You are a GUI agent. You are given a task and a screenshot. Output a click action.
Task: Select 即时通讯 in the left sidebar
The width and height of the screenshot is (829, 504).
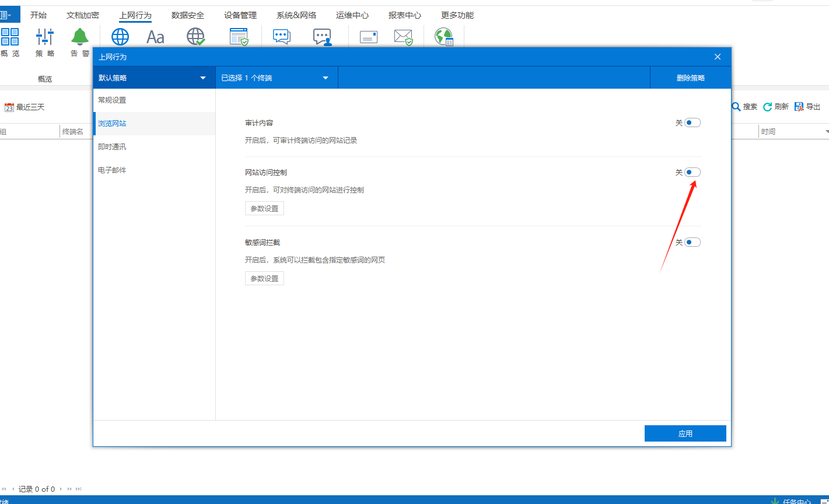click(112, 147)
